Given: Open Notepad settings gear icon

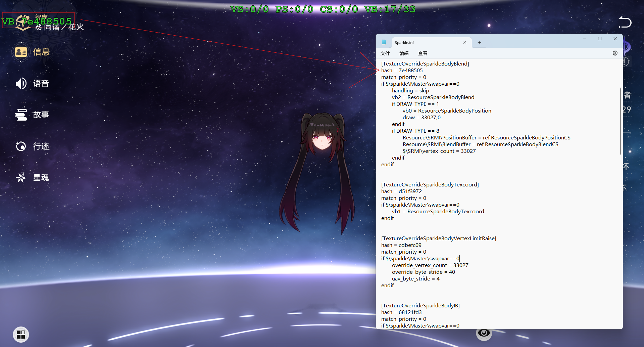Looking at the screenshot, I should pyautogui.click(x=615, y=53).
